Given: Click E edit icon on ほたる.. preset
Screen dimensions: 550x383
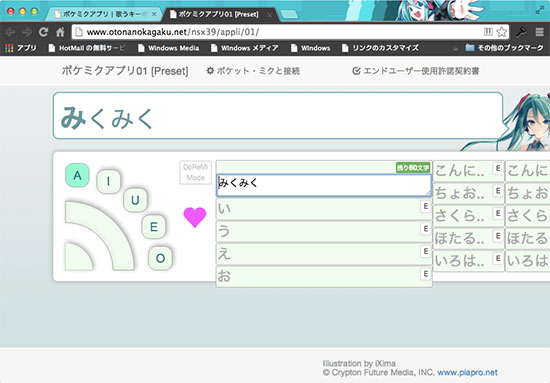Looking at the screenshot, I should 498,236.
